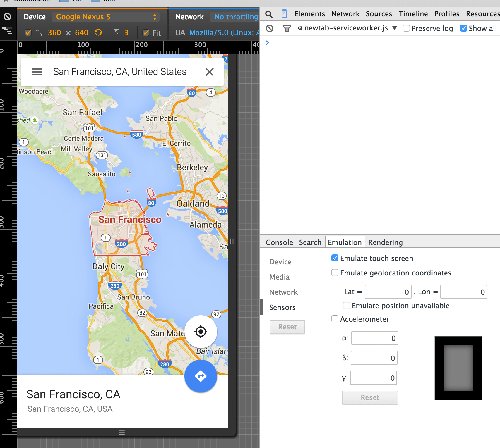The width and height of the screenshot is (500, 448).
Task: Click the device viewport right resize handle
Action: click(232, 241)
